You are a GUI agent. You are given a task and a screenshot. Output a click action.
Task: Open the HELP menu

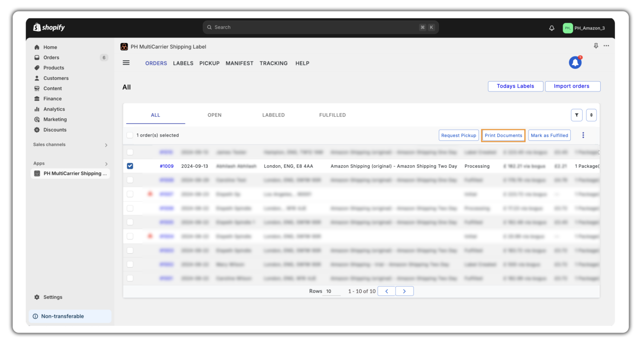tap(302, 63)
